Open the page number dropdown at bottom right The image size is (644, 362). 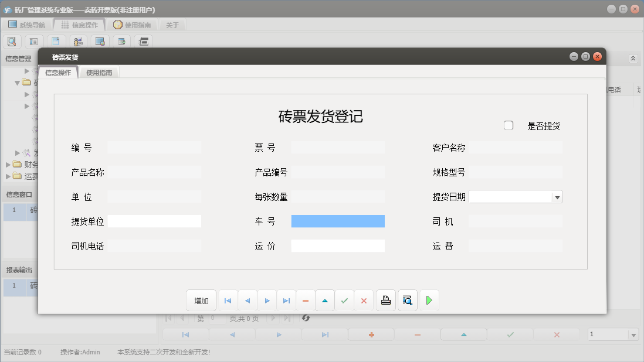tap(633, 334)
